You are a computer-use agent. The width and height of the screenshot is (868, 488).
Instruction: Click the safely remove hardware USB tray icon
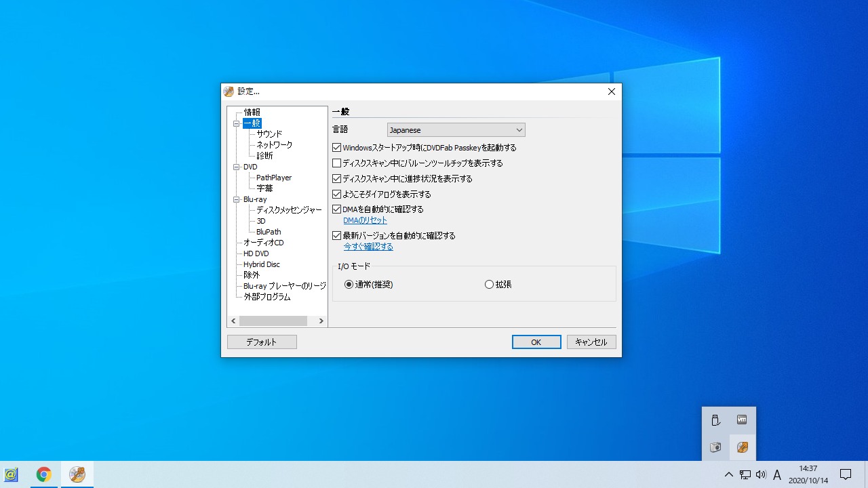click(715, 420)
